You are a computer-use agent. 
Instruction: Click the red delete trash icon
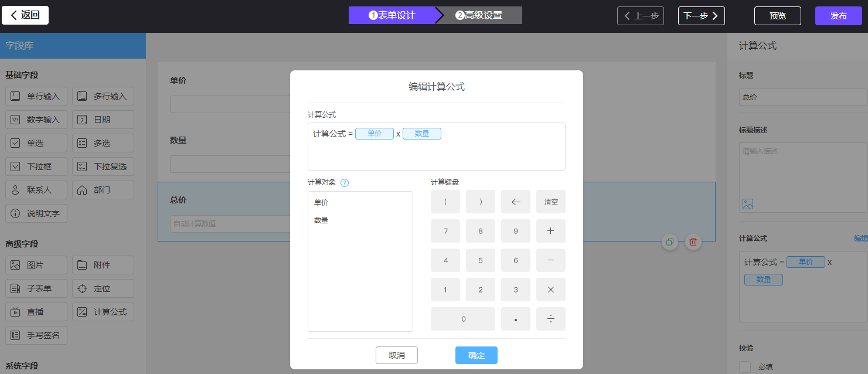693,242
